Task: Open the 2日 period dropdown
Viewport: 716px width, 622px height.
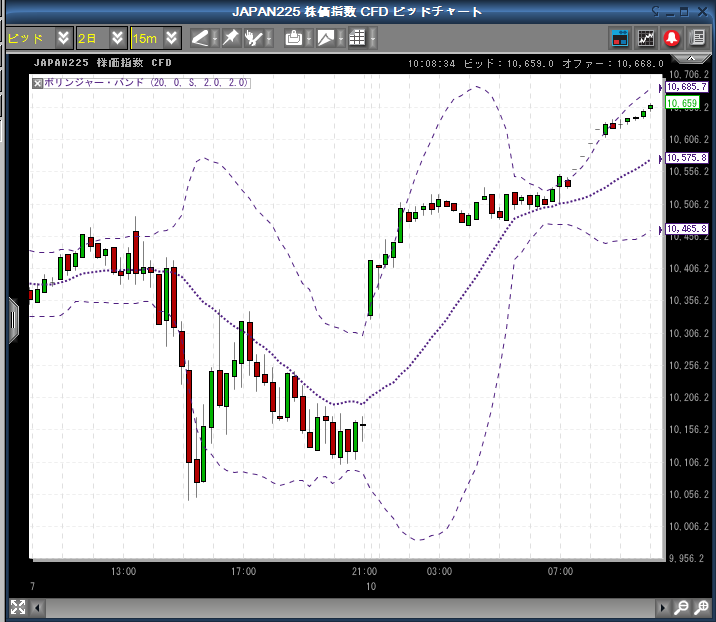Action: click(x=118, y=38)
